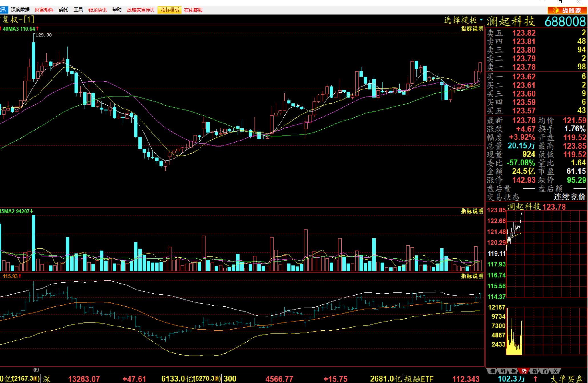Click the 09 date marker on time axis
Screen dimensions: 588x383
pyautogui.click(x=36, y=370)
